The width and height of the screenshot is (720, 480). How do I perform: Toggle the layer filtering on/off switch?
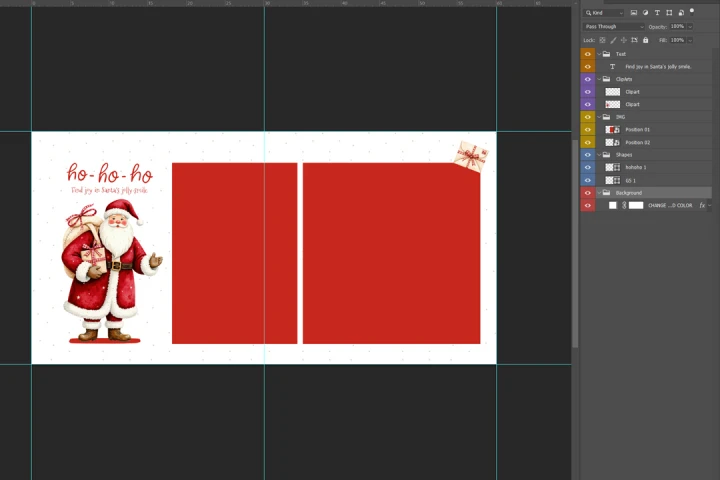pyautogui.click(x=691, y=11)
